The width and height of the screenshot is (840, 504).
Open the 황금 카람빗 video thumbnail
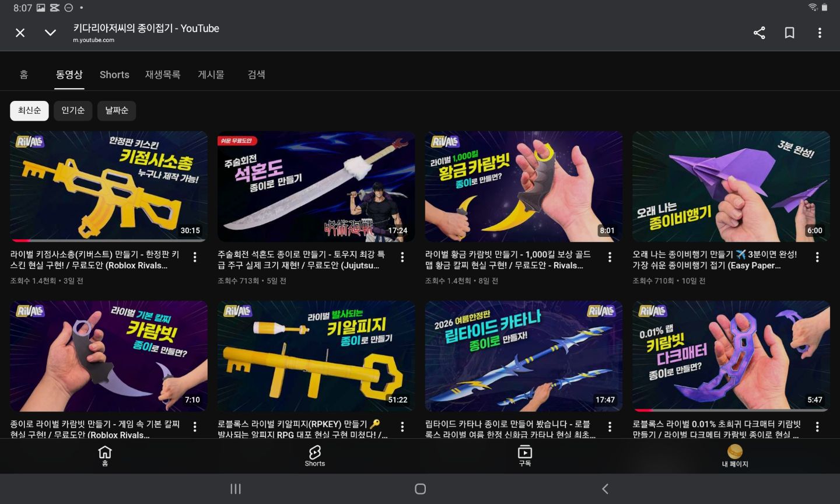[524, 186]
